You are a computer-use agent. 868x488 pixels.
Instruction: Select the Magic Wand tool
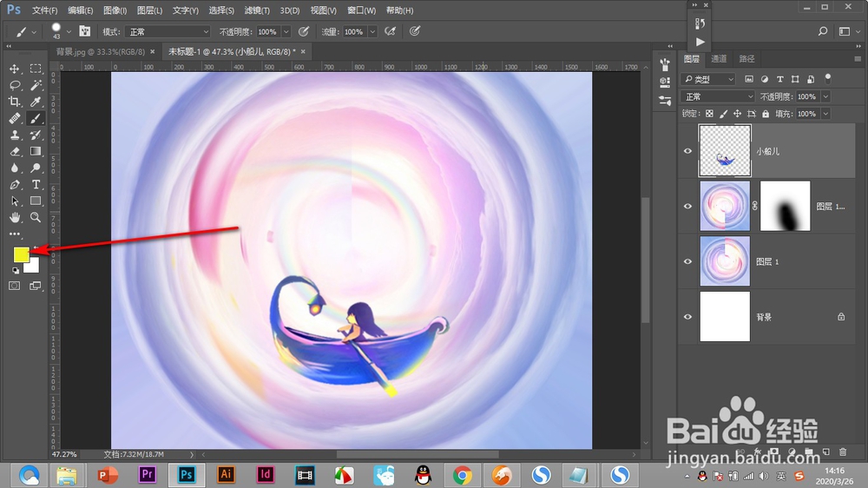coord(36,85)
